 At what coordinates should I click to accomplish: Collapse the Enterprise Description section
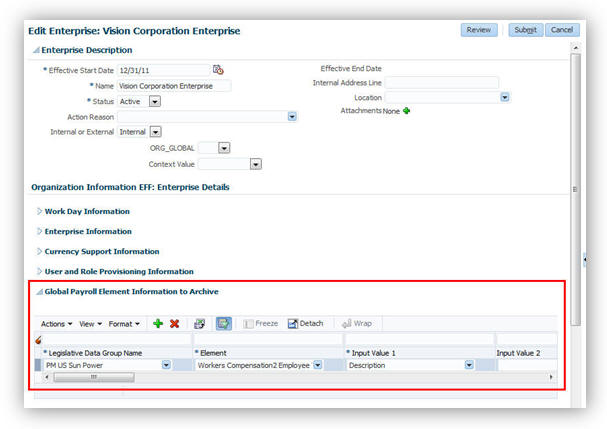(36, 50)
